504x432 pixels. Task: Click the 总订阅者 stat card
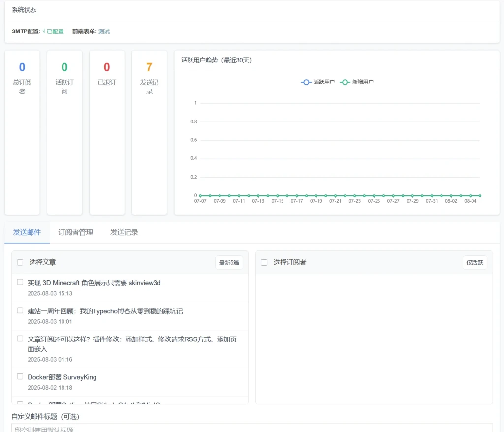pos(22,132)
